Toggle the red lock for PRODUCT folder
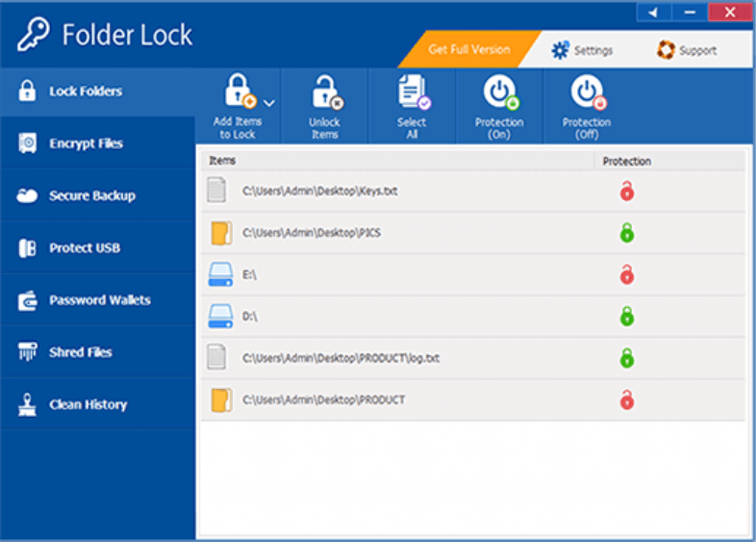The width and height of the screenshot is (756, 542). [627, 400]
